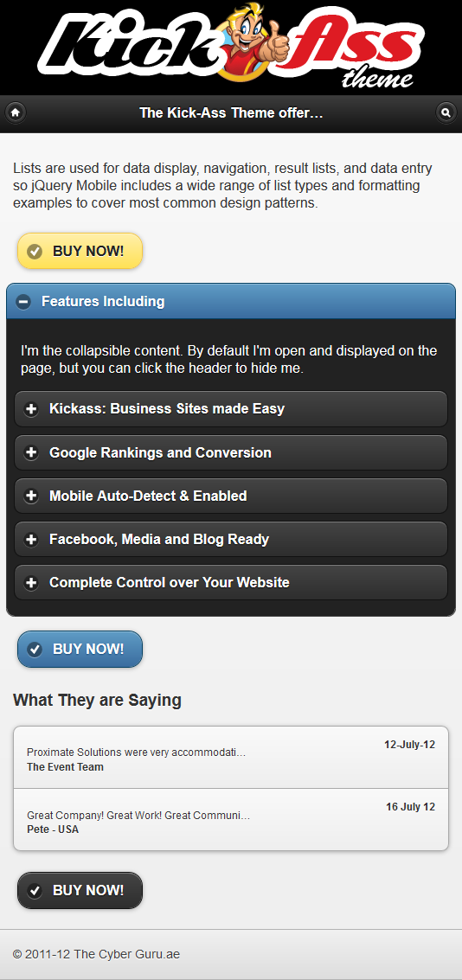Viewport: 462px width, 980px height.
Task: Collapse the Features Including section
Action: tap(231, 301)
